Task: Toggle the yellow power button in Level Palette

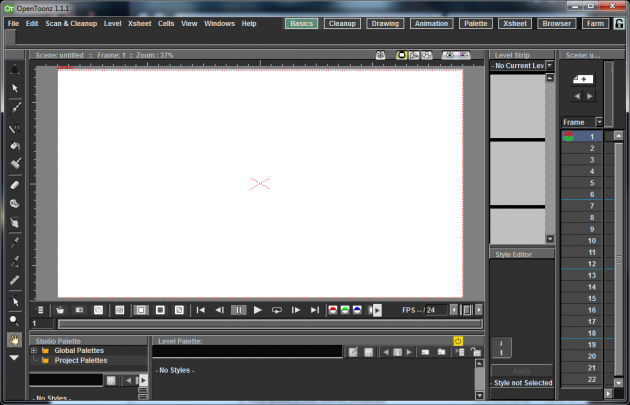Action: [458, 341]
